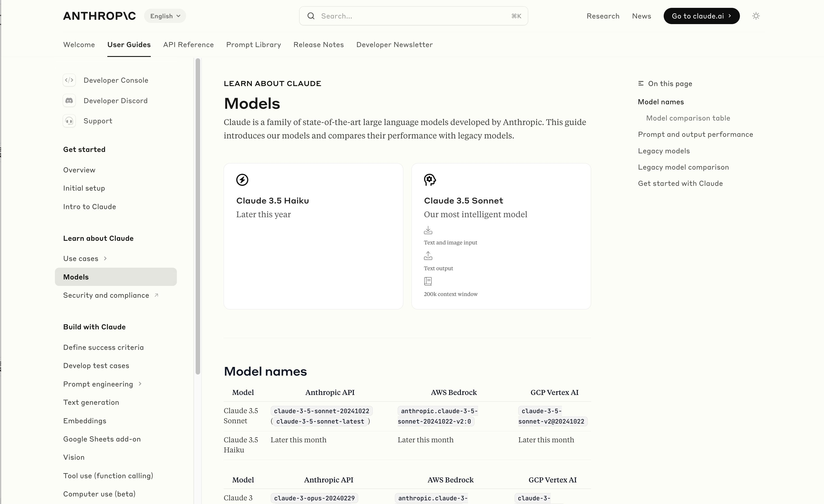Click the Developer Discord icon
The image size is (824, 504).
coord(70,101)
